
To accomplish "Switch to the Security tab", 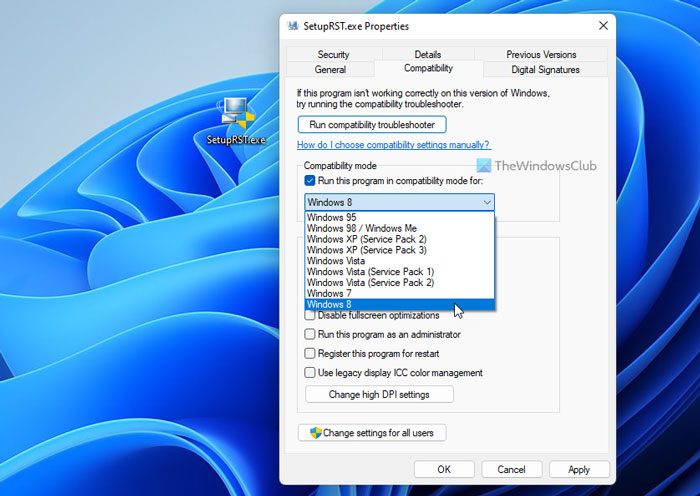I will 333,54.
